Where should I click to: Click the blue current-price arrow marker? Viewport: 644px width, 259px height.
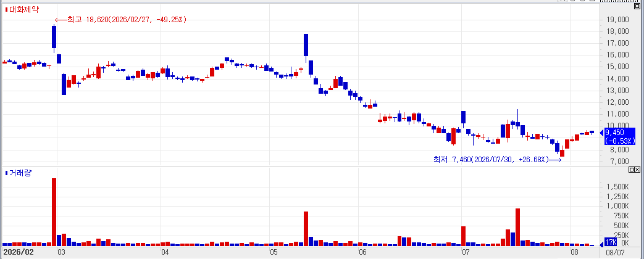point(601,132)
